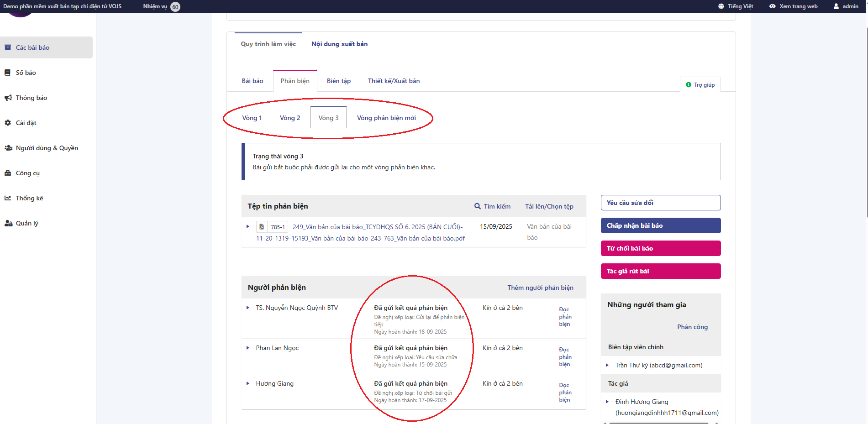Click the toolbox icon for Công cụ

point(8,173)
